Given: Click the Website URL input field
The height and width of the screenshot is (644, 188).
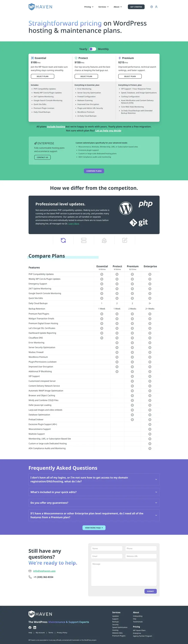Looking at the screenshot, I should [x=141, y=556].
